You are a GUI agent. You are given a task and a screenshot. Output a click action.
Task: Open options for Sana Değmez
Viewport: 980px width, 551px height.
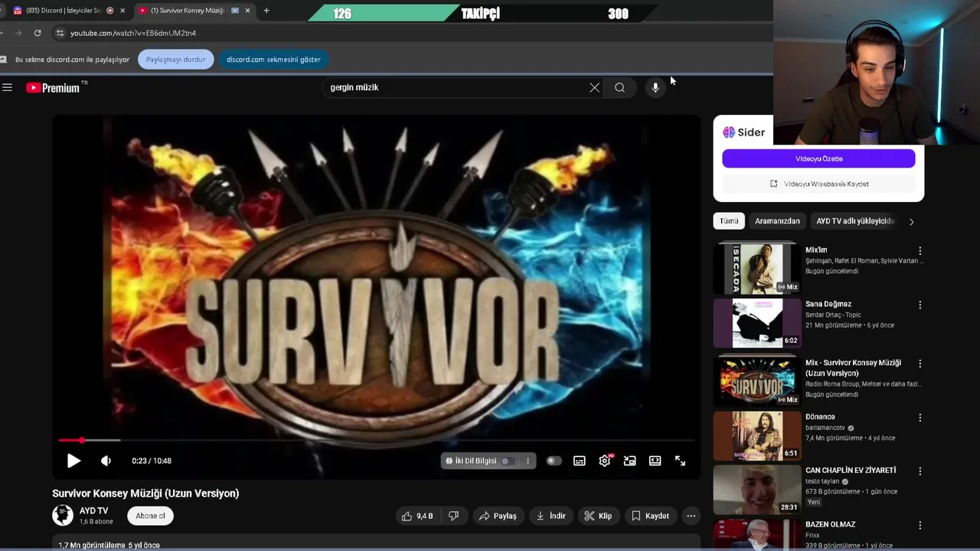[x=920, y=305]
